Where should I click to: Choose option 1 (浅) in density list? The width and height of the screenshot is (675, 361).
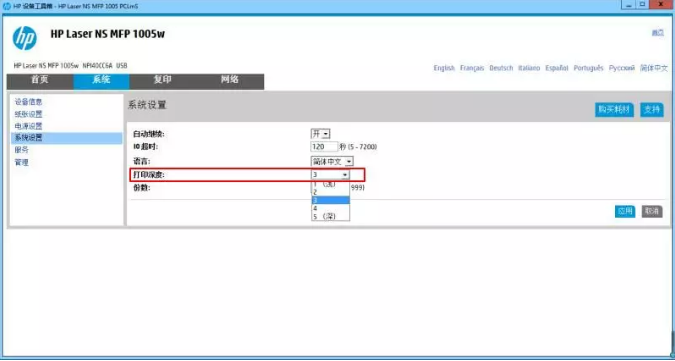330,185
